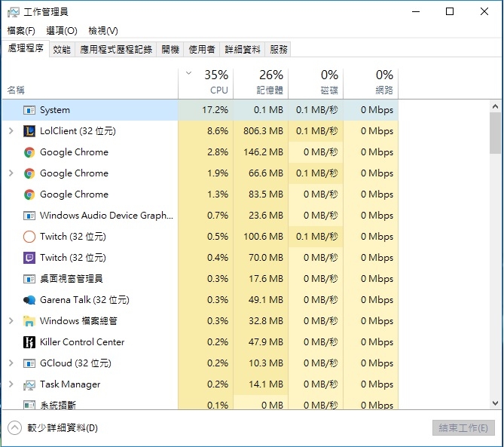Collapse to fewer details with 較少詳細資料
The image size is (504, 447).
pos(53,428)
